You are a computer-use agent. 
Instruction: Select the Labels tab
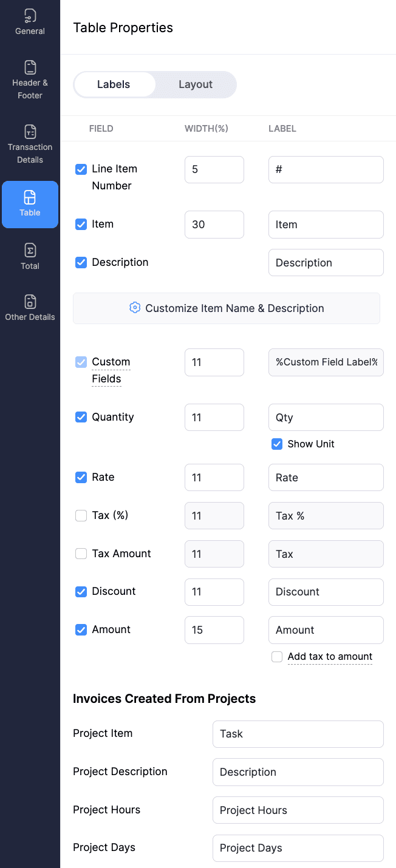[114, 84]
